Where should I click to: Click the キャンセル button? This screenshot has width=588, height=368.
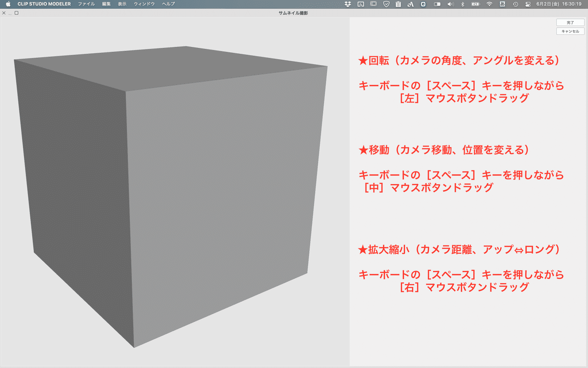[x=570, y=31]
